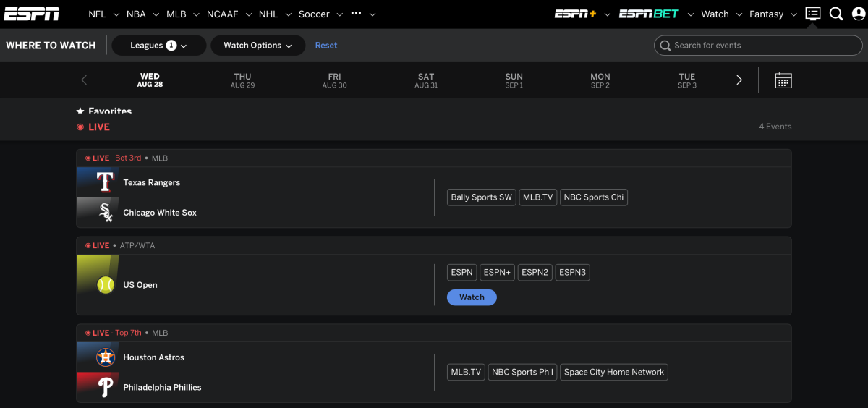
Task: Open the ESPN BET logo link
Action: click(x=649, y=14)
